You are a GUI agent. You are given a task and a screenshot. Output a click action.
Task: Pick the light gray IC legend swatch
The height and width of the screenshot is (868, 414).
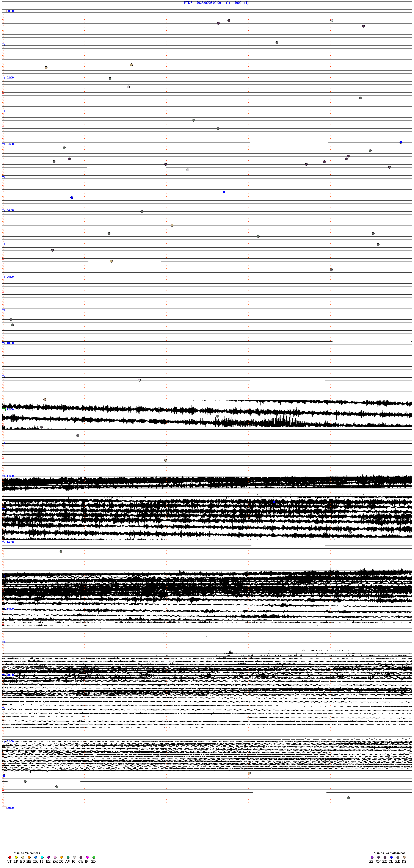coord(75,857)
